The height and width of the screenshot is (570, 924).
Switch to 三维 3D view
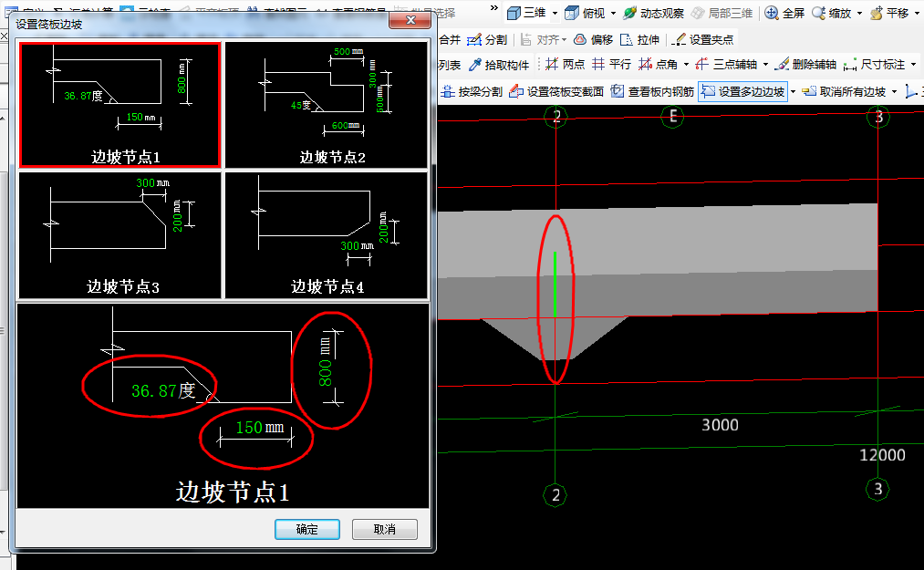(527, 13)
